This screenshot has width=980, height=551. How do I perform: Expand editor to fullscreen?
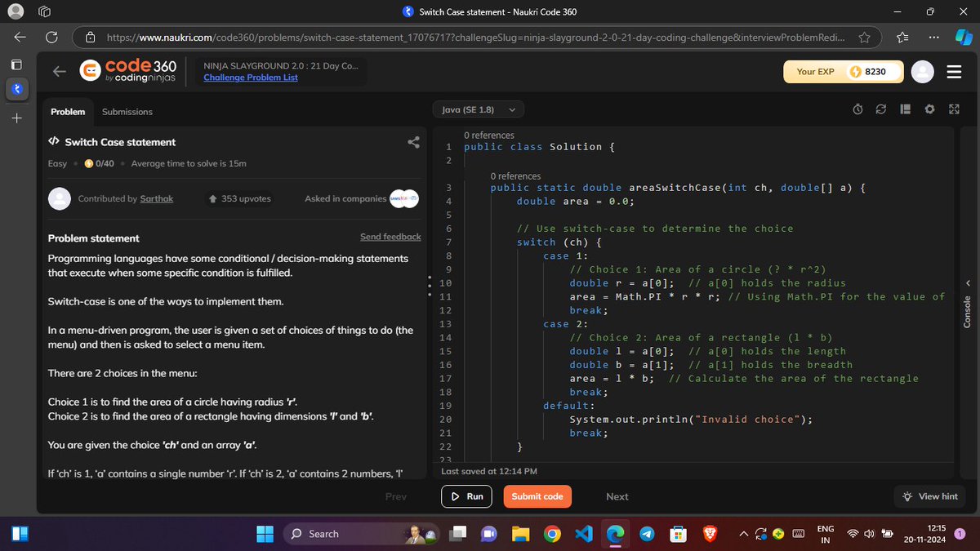tap(953, 110)
